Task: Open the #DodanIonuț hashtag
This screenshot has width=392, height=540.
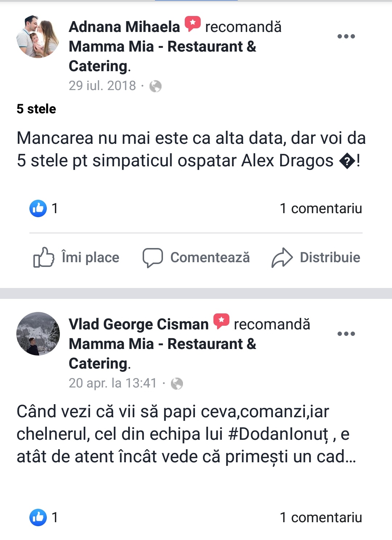Action: [278, 434]
